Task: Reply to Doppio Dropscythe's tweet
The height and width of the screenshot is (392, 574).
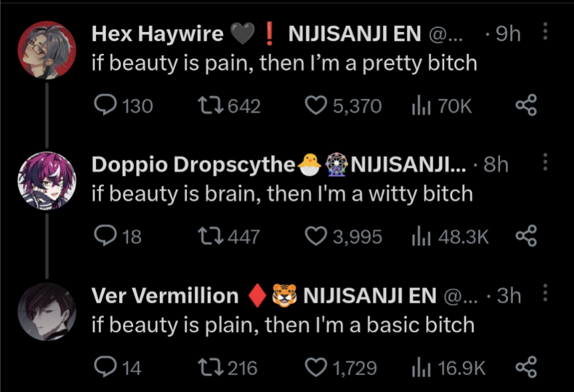Action: 107,236
